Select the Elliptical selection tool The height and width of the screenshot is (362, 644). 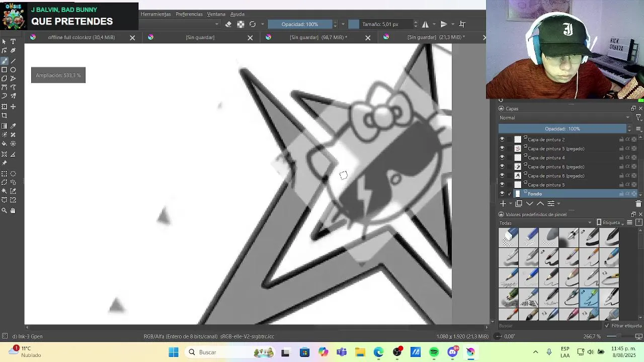coord(13,173)
